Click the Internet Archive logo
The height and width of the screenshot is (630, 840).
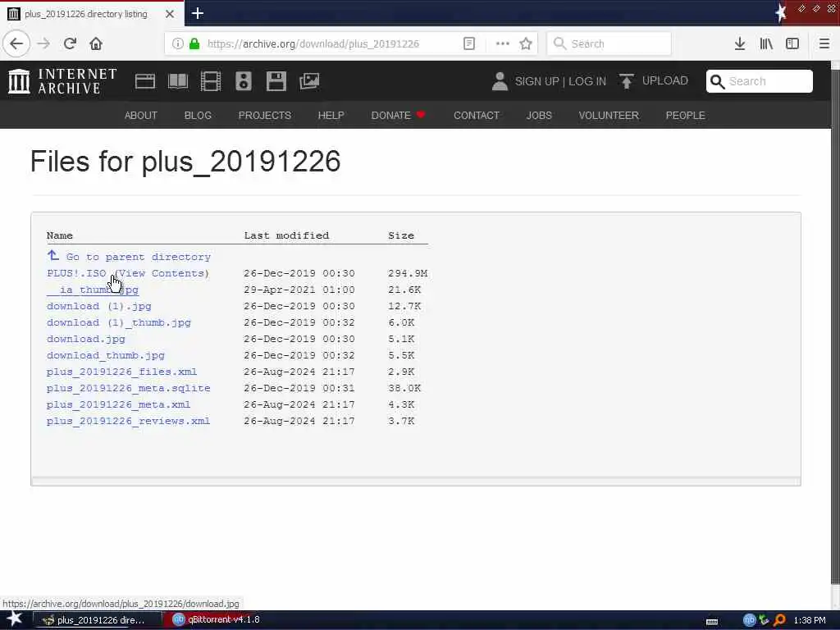pos(62,81)
